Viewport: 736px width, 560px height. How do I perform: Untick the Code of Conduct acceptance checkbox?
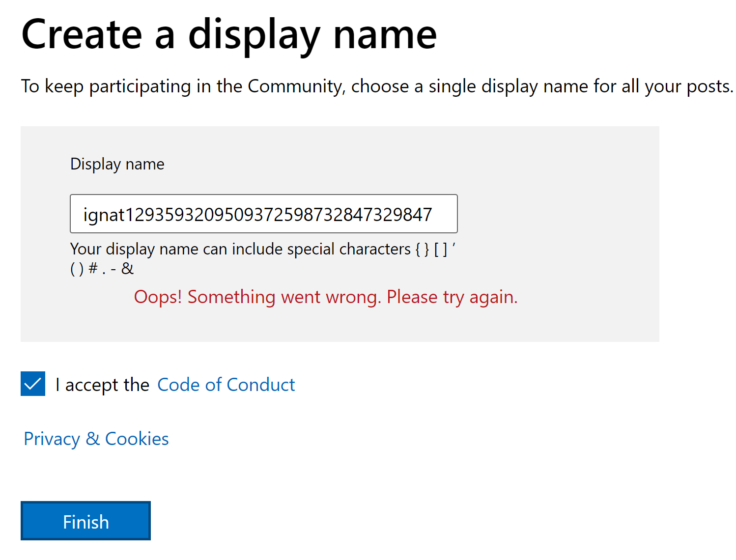pyautogui.click(x=33, y=384)
